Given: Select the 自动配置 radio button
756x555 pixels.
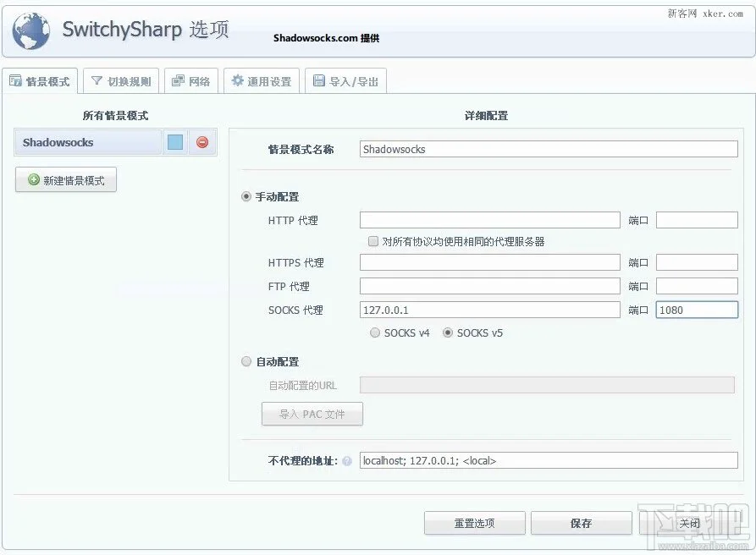Looking at the screenshot, I should click(246, 361).
